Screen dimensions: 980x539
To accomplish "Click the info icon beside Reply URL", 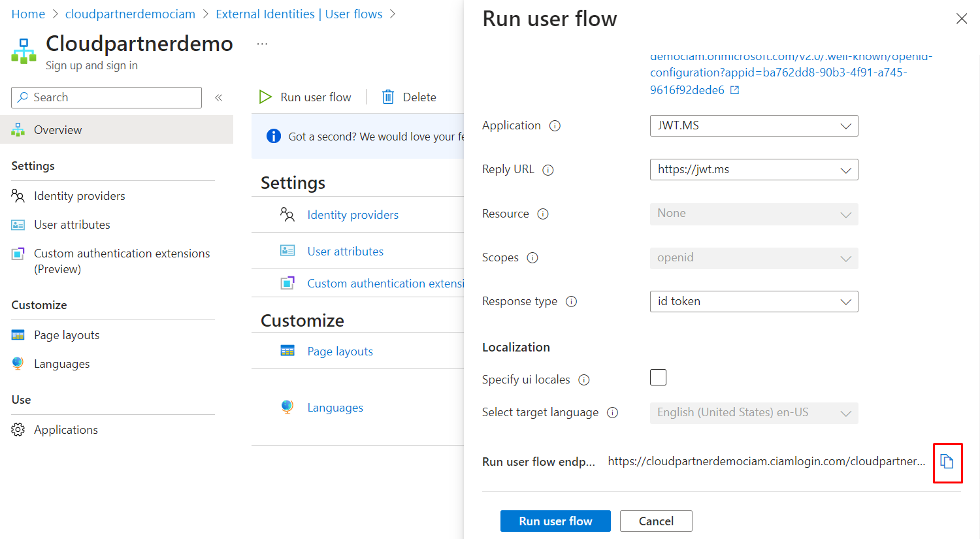I will (x=548, y=170).
